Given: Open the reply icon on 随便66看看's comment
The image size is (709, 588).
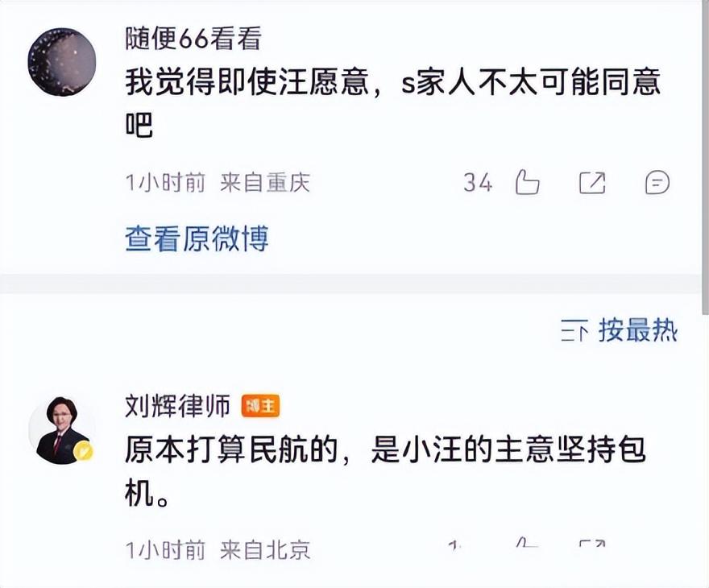Looking at the screenshot, I should [x=657, y=183].
